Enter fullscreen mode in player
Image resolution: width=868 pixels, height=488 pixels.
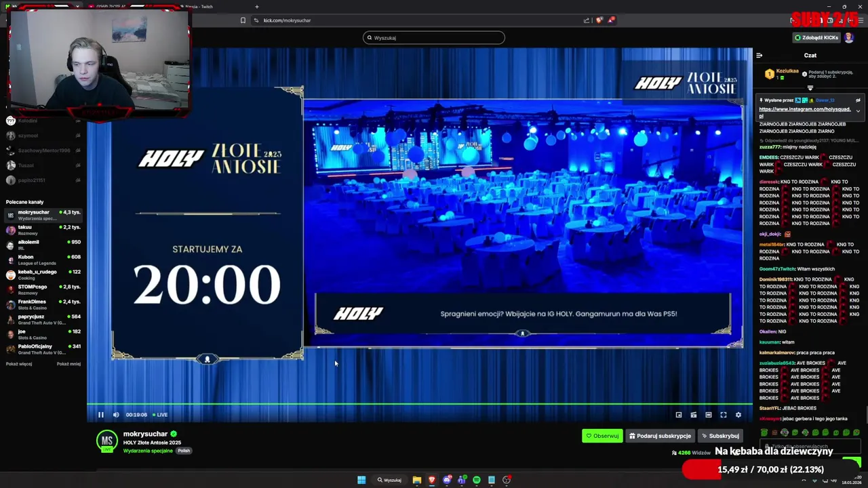[724, 415]
